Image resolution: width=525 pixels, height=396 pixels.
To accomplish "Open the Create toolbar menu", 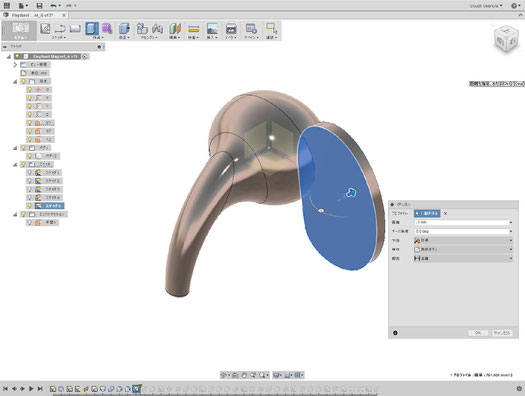I will tap(97, 37).
